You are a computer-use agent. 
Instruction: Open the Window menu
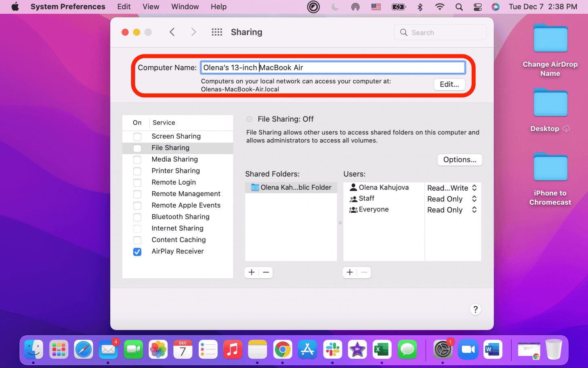click(x=185, y=6)
